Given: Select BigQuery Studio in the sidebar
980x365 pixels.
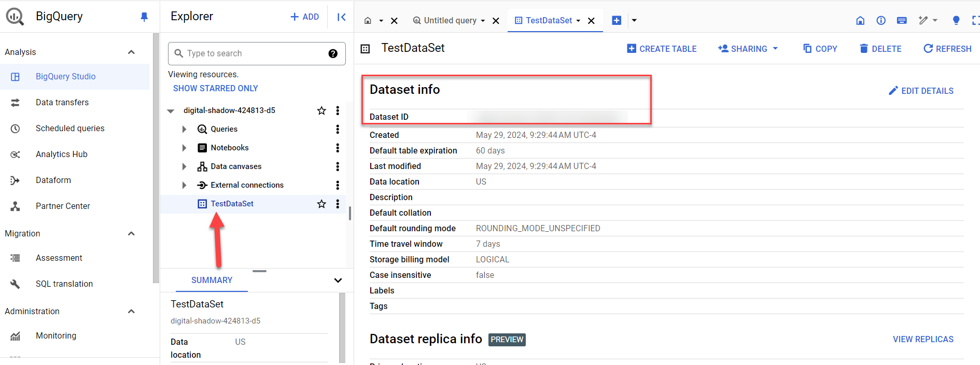Looking at the screenshot, I should (75, 77).
